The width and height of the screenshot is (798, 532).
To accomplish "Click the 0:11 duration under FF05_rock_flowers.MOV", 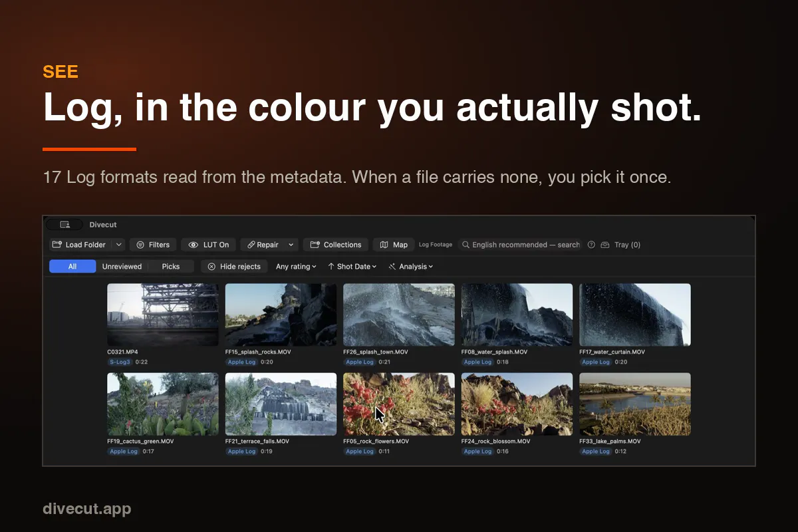I will point(384,451).
